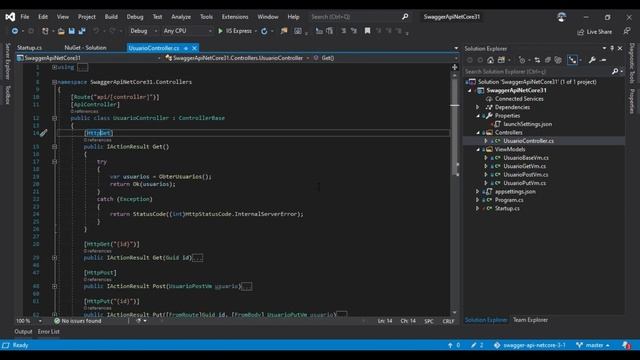The width and height of the screenshot is (640, 360).
Task: Click the unpushed commits arrow indicator
Action: 454,345
